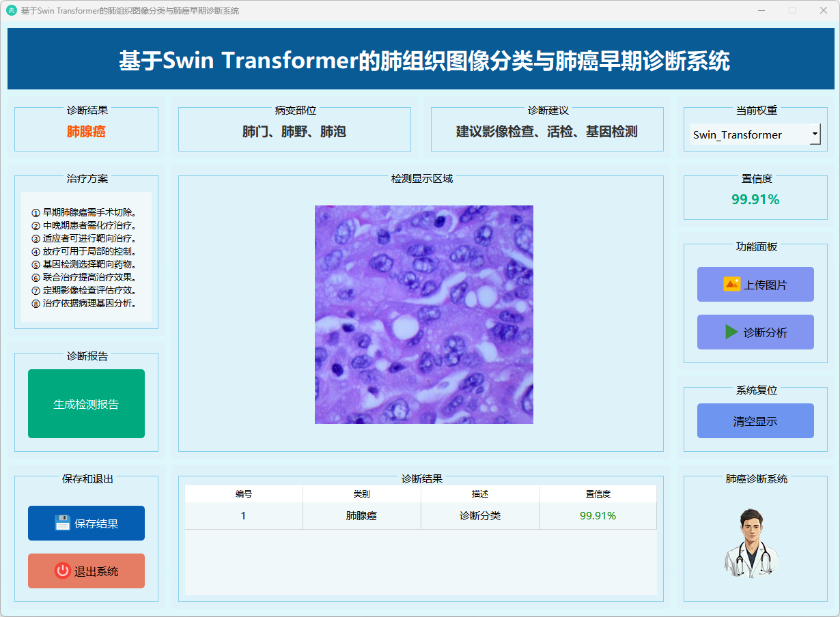
Task: Click the red power icon on 退出系统
Action: 63,571
